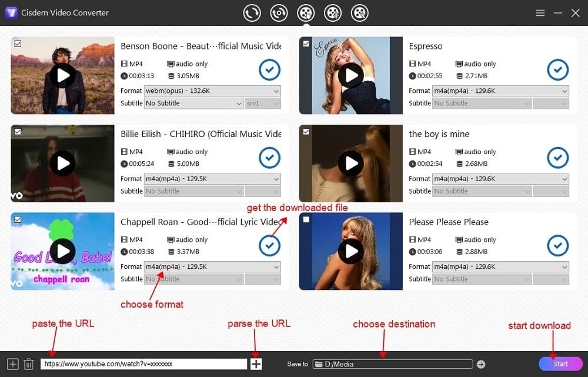Switch to the video downloader tab

click(x=306, y=12)
